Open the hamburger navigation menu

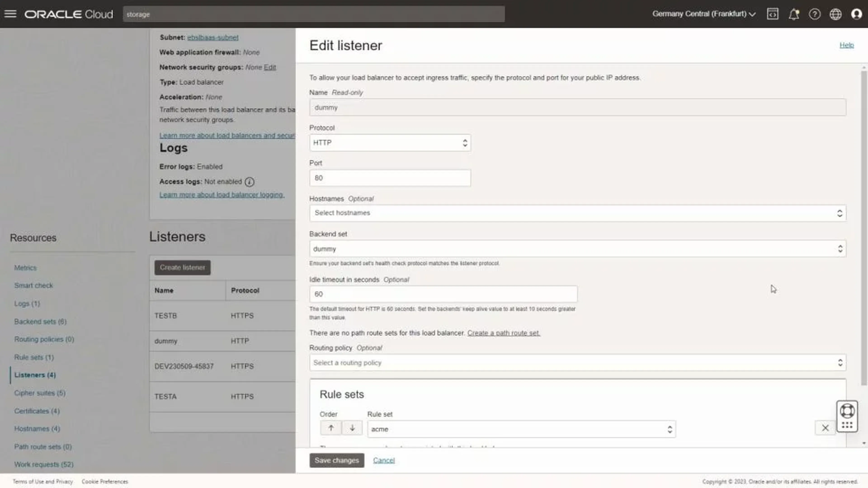pos(10,14)
